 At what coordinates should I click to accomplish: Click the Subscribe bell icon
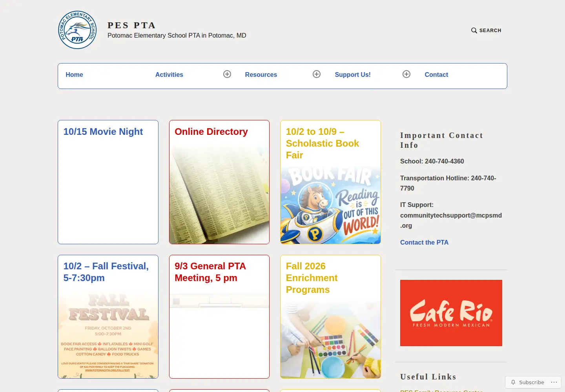pos(513,382)
